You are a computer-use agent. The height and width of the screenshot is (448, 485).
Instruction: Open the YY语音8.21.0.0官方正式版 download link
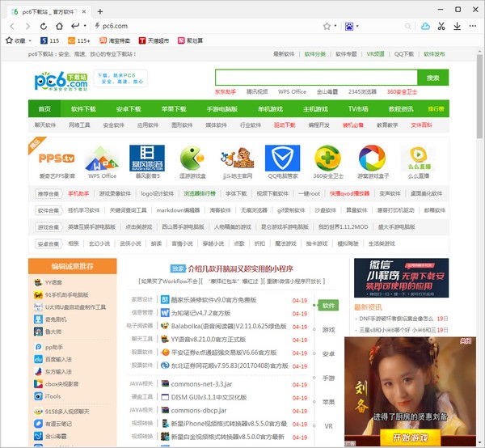[213, 340]
